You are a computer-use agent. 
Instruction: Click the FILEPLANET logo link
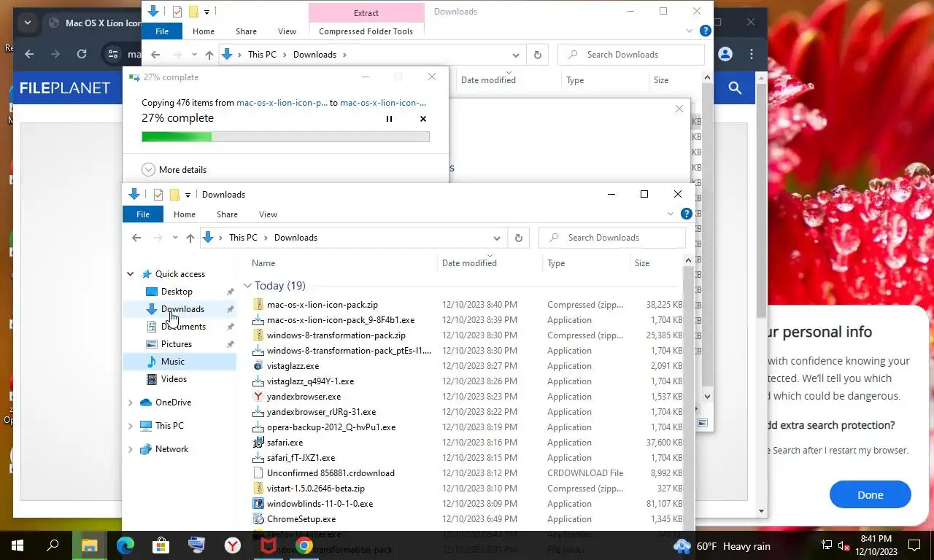pos(65,88)
